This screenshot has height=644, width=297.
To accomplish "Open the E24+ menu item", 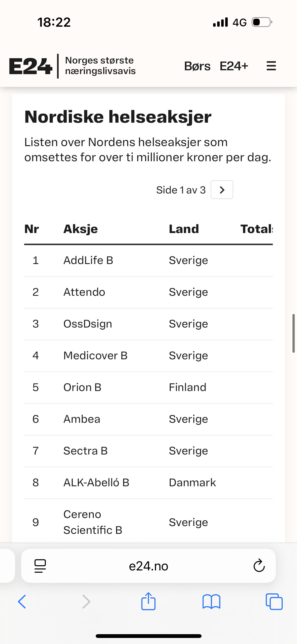I will (x=234, y=66).
